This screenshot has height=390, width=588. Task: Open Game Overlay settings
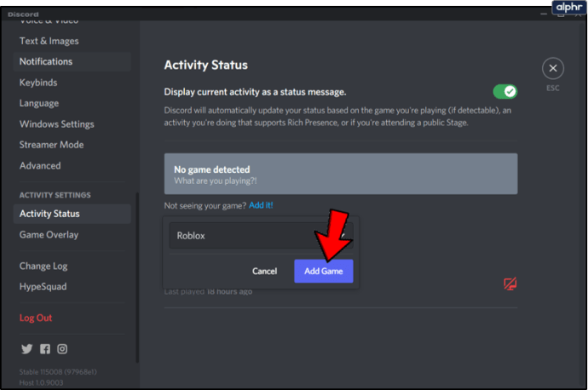coord(49,234)
